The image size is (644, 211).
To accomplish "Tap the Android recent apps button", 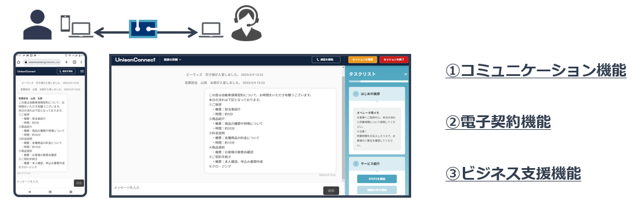I will (x=71, y=191).
